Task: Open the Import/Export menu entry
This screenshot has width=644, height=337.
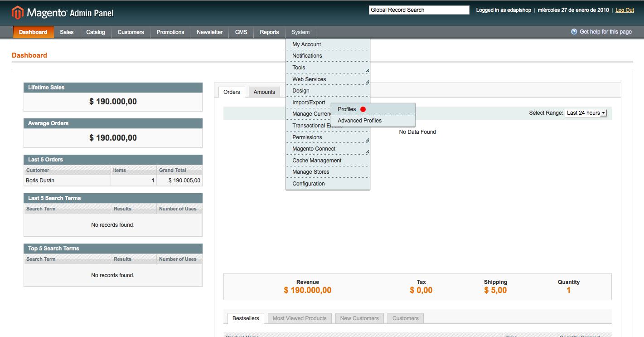Action: click(309, 103)
